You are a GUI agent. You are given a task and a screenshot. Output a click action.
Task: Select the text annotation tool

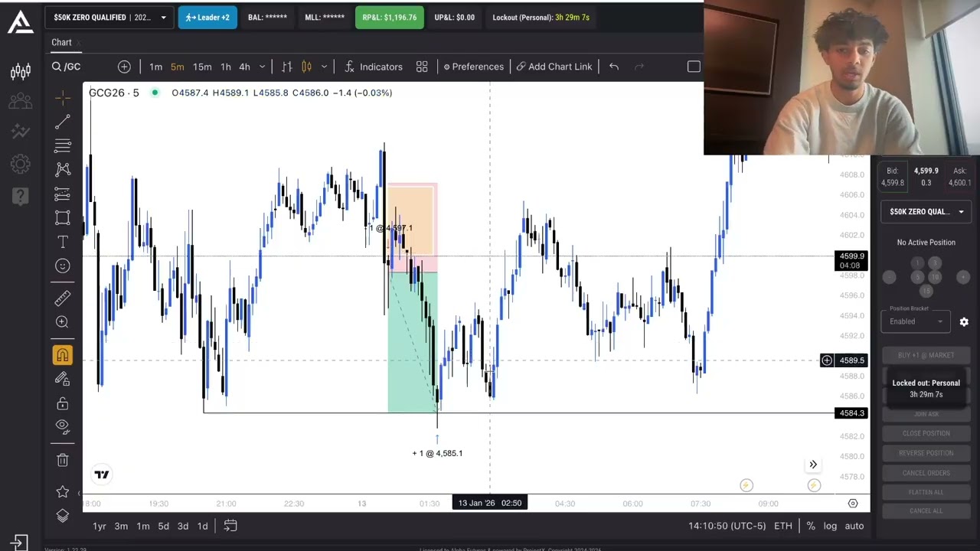pyautogui.click(x=63, y=242)
